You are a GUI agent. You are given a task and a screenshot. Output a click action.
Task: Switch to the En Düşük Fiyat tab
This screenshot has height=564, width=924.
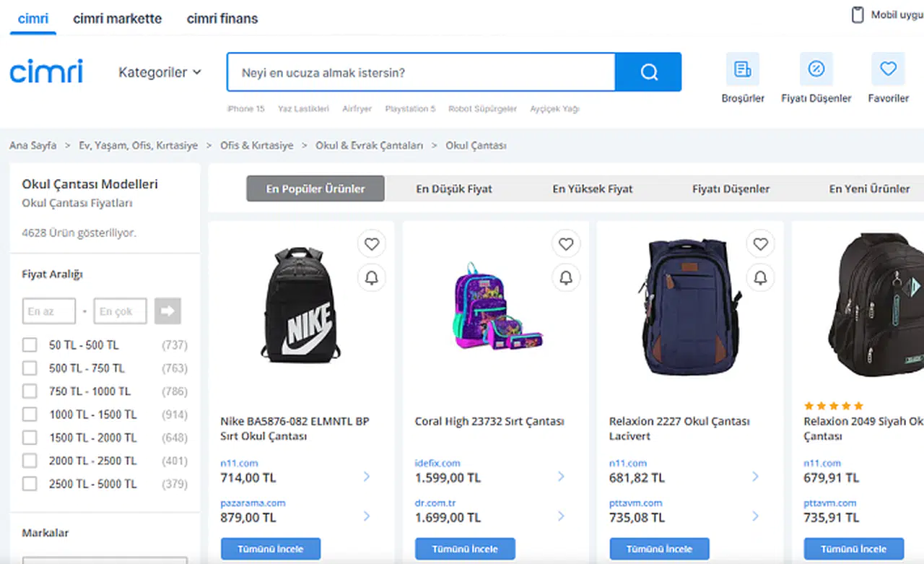(x=454, y=189)
